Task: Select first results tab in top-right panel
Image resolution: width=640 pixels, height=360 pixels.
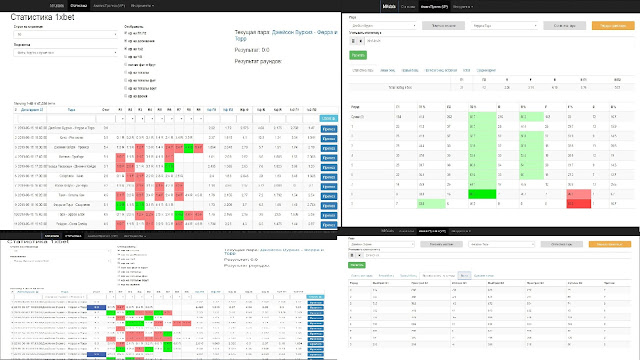Action: click(363, 70)
